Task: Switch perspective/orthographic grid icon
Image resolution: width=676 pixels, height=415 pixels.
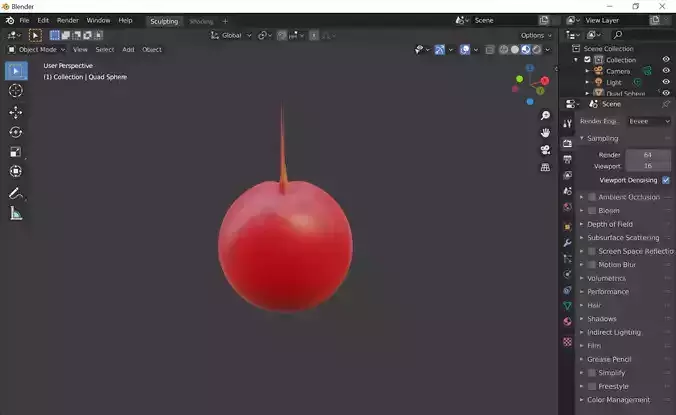Action: 545,167
